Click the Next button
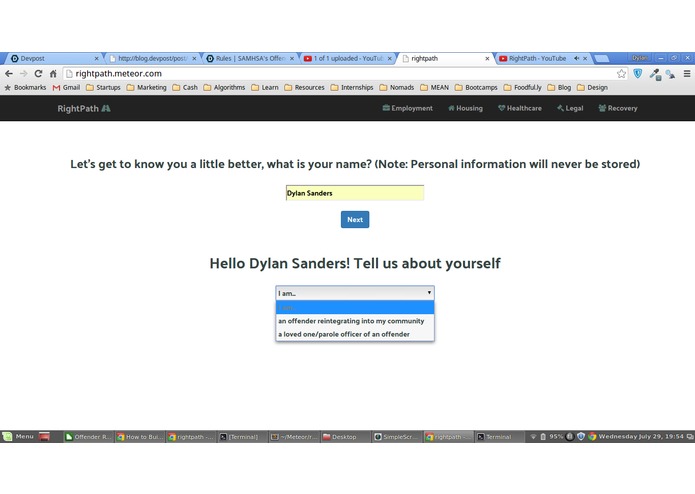This screenshot has height=494, width=695. [x=355, y=219]
